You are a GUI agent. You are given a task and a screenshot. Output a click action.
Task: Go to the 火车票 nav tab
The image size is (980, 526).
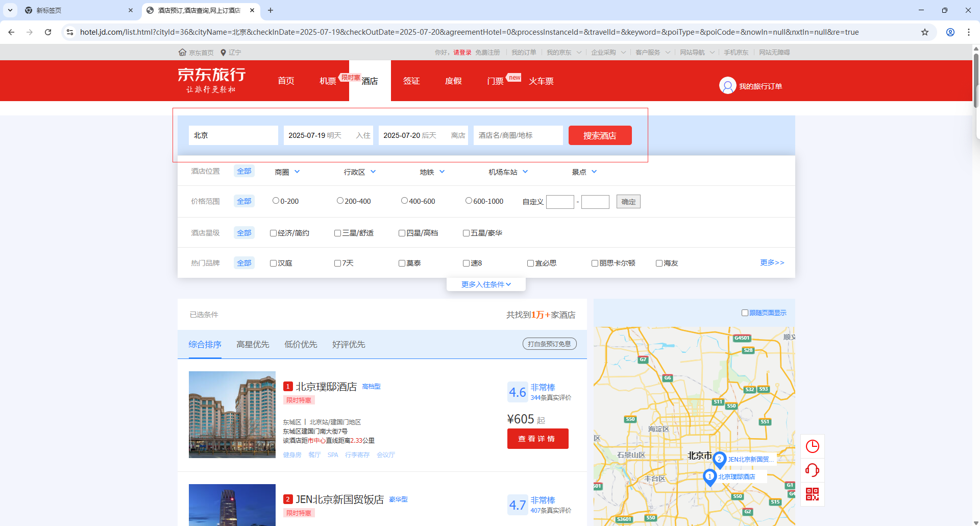tap(541, 81)
